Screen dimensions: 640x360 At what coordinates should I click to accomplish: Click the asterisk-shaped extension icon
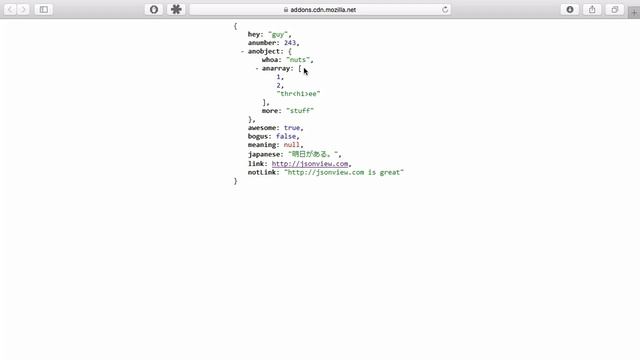pos(176,9)
